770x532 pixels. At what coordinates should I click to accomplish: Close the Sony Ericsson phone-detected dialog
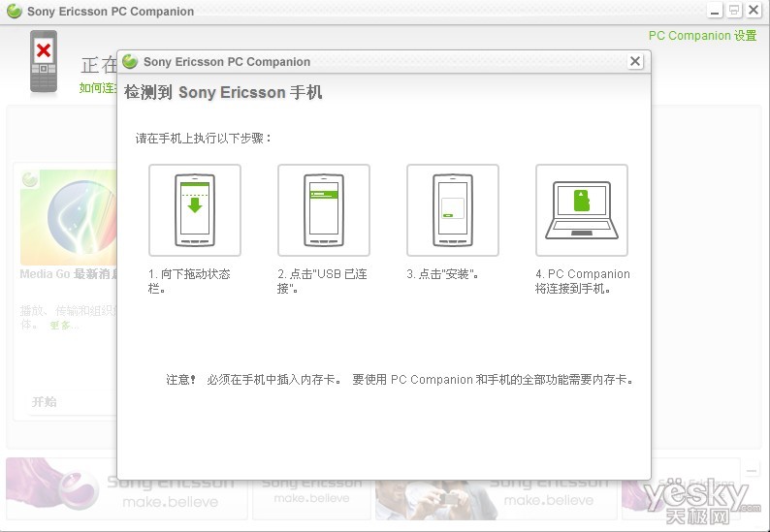(635, 61)
